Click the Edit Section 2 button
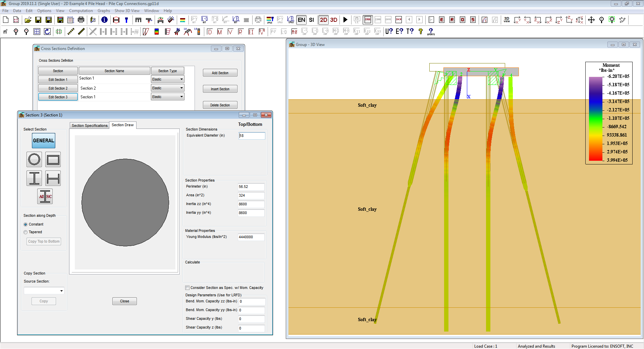 click(58, 88)
